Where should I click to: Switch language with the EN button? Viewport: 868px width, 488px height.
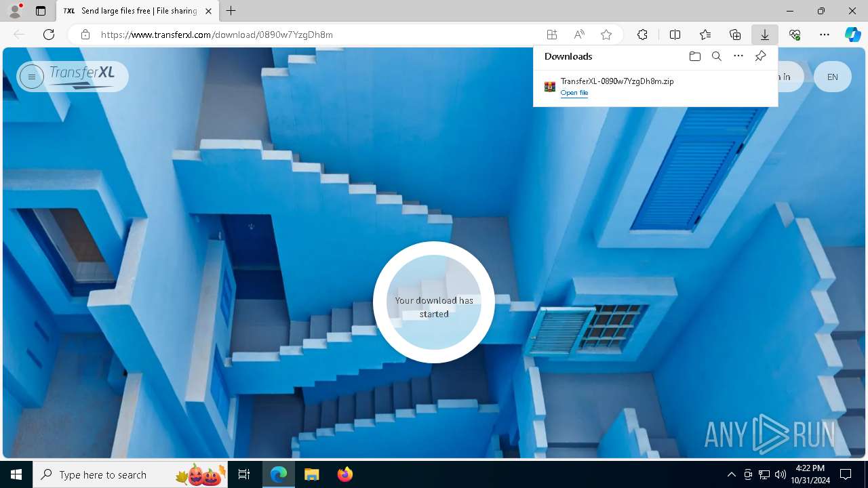pos(832,77)
